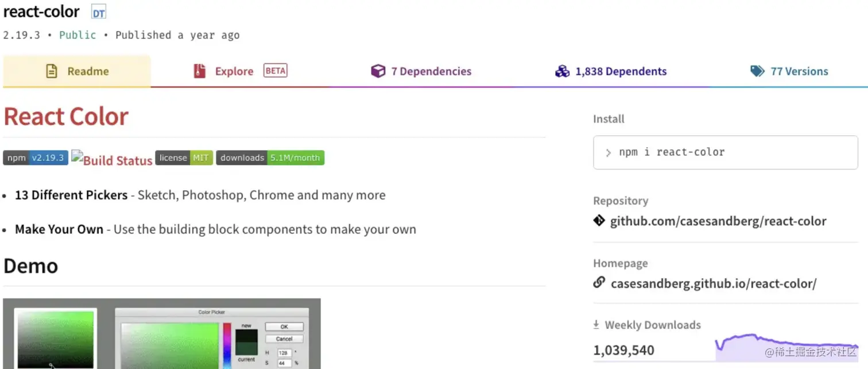Click the demo color picker preview image
The width and height of the screenshot is (868, 369).
pos(162,333)
